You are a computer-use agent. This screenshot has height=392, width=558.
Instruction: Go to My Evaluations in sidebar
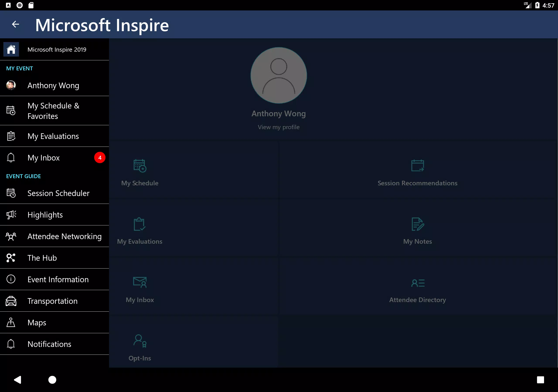point(54,136)
